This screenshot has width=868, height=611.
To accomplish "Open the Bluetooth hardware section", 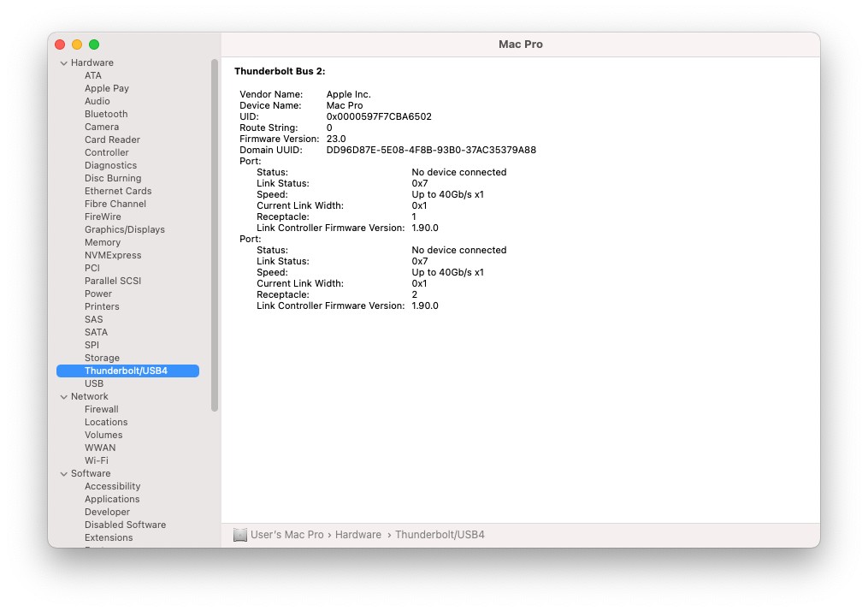I will tap(105, 114).
